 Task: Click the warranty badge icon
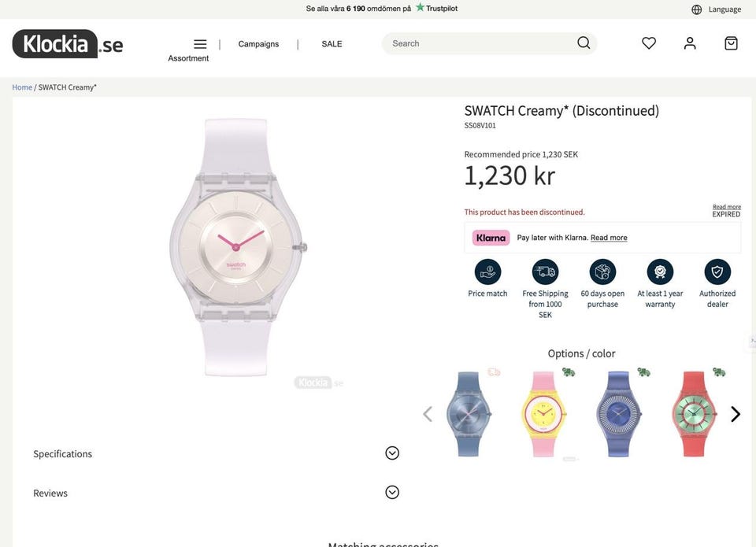click(660, 272)
